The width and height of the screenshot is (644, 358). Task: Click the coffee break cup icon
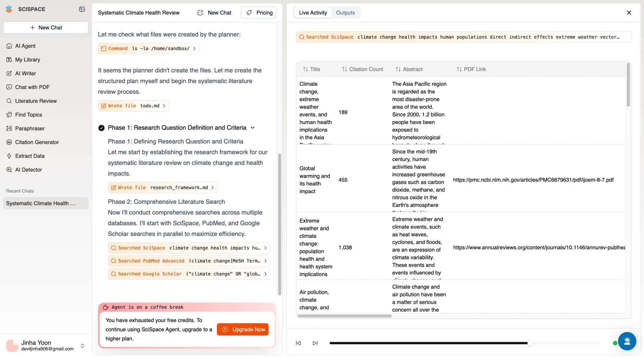[105, 307]
